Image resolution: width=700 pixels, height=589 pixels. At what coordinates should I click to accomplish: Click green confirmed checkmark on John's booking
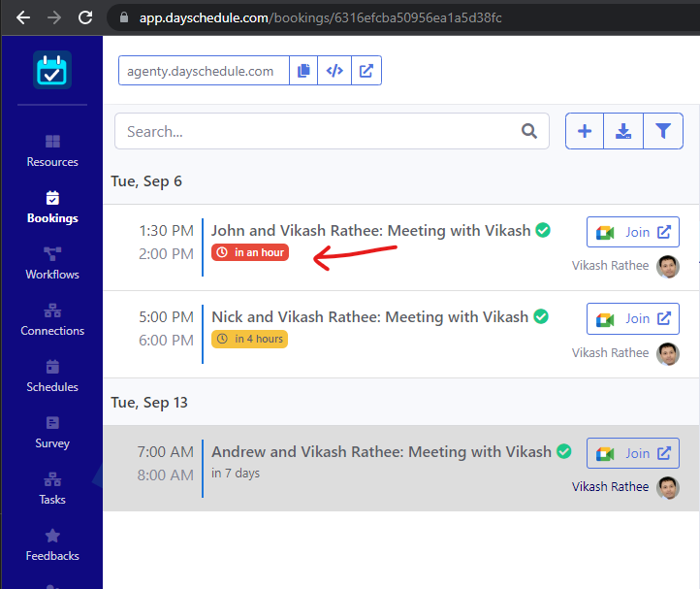pos(543,230)
